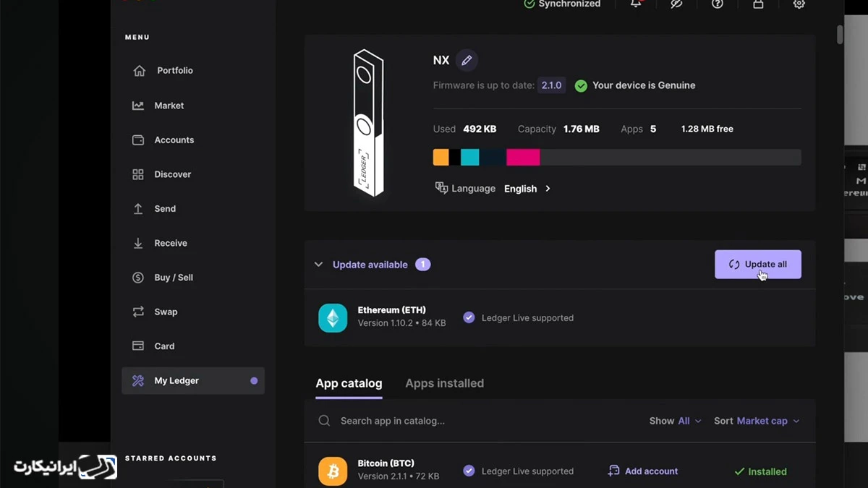
Task: Click the update count badge 1
Action: click(423, 265)
